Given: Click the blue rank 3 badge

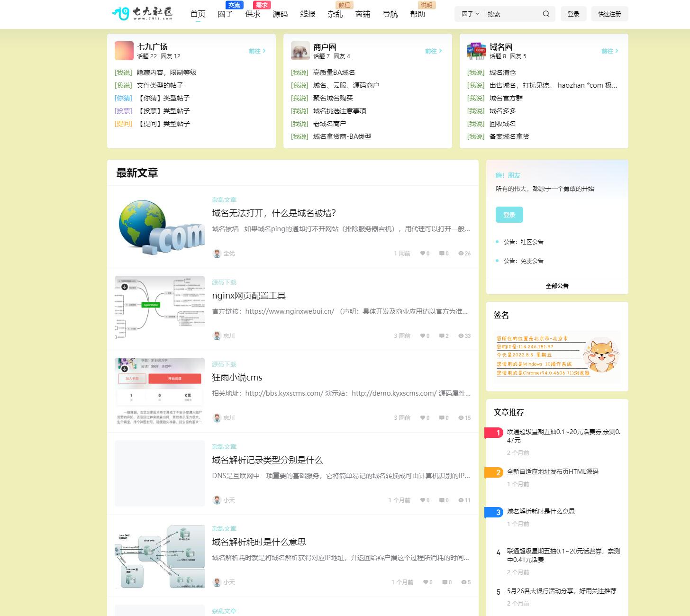Looking at the screenshot, I should pos(494,512).
